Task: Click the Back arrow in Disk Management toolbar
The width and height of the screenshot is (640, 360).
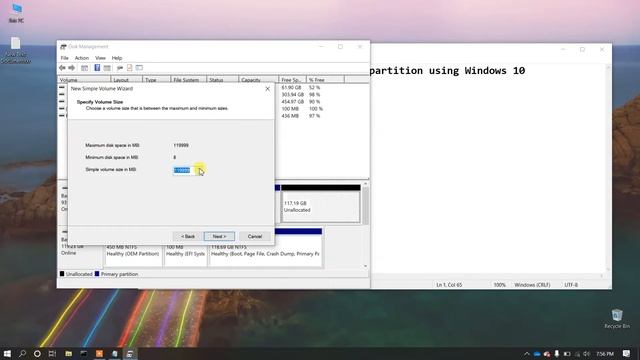Action: (x=62, y=68)
